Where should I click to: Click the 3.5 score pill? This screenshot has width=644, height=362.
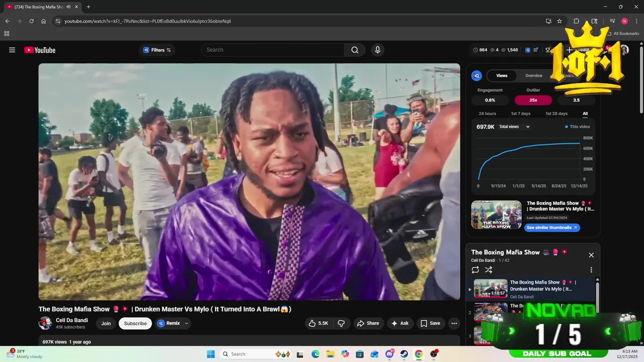[577, 100]
